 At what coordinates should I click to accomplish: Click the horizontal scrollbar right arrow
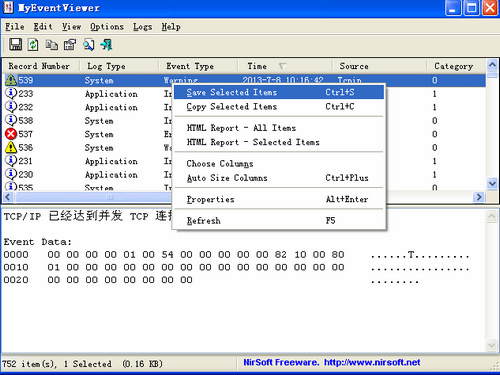479,197
